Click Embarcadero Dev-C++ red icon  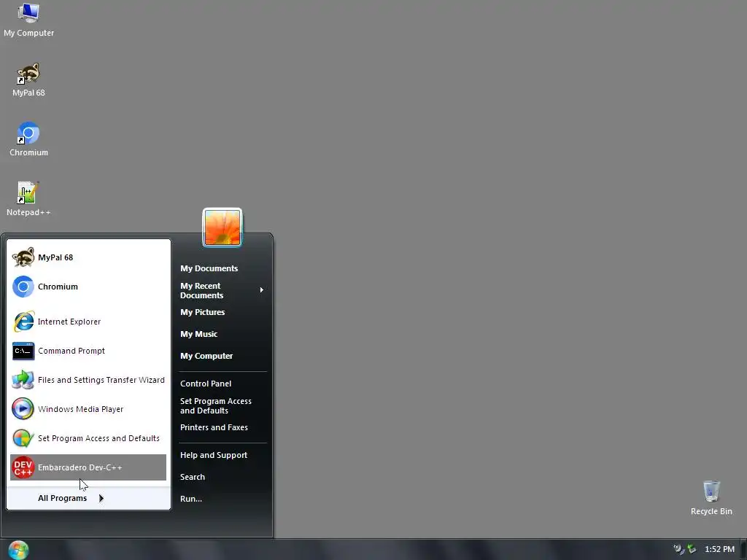pyautogui.click(x=23, y=467)
